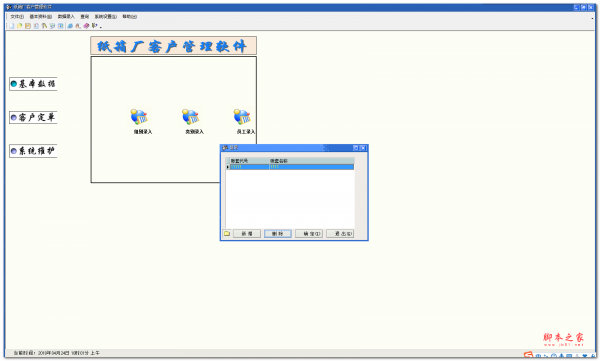Open the 系统设置 menu
Image resolution: width=600 pixels, height=361 pixels.
(106, 16)
